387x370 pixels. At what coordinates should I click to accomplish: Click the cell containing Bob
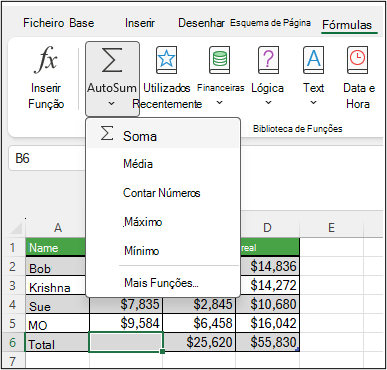pos(56,267)
